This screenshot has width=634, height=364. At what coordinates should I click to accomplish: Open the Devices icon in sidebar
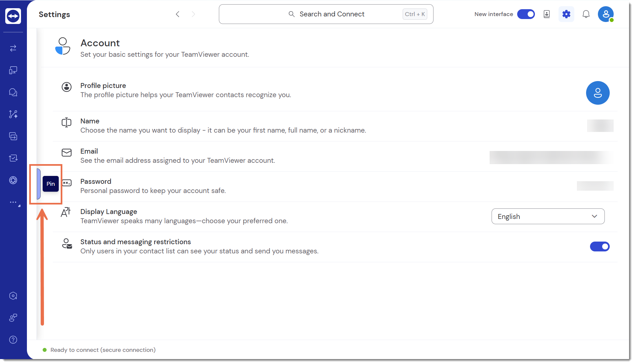[13, 70]
